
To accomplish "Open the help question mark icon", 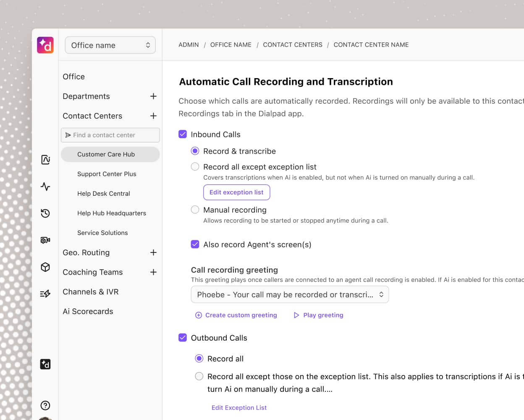I will [x=45, y=405].
